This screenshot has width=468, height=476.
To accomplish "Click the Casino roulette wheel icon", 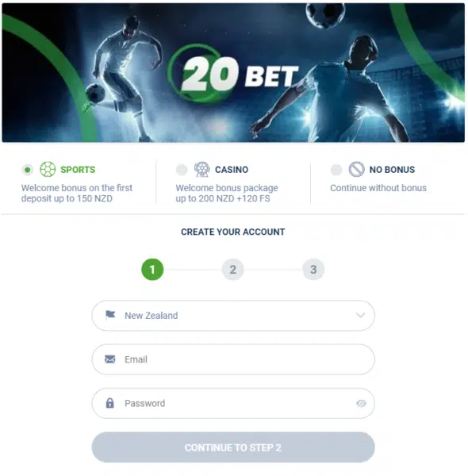I will tap(201, 170).
